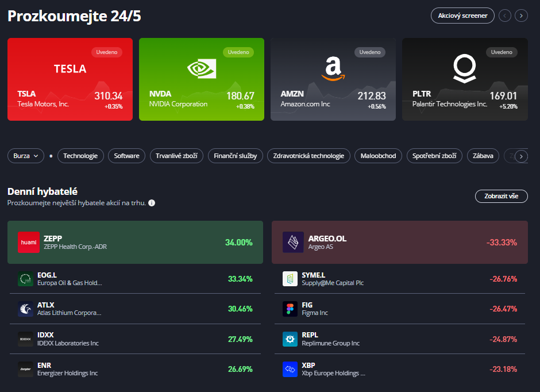The image size is (540, 392).
Task: Click the Argeo AS logo icon
Action: tap(293, 242)
